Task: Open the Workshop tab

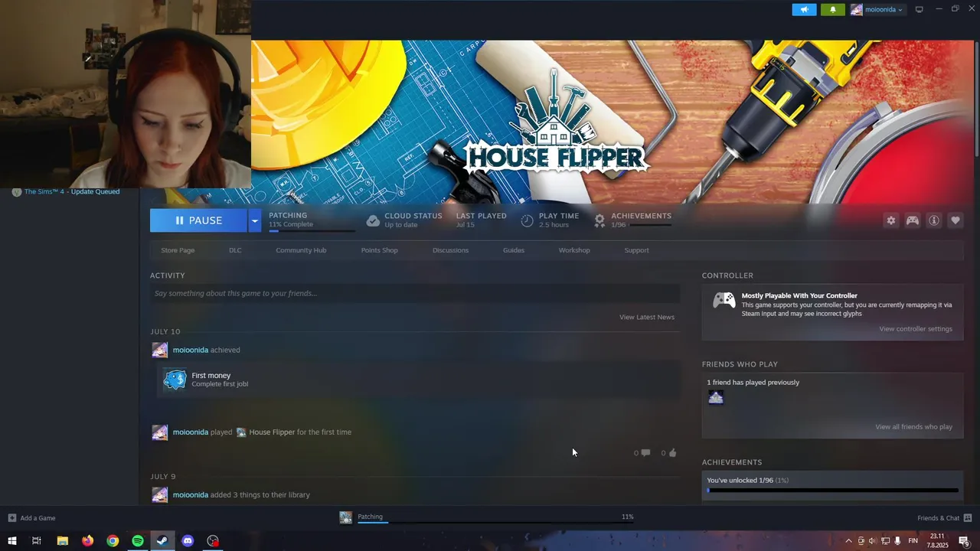Action: (574, 250)
